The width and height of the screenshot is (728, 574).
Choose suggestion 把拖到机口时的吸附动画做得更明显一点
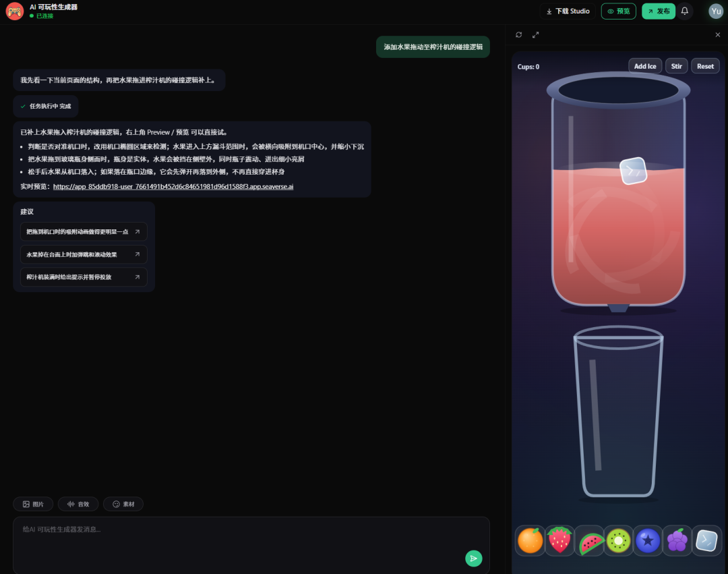point(84,232)
